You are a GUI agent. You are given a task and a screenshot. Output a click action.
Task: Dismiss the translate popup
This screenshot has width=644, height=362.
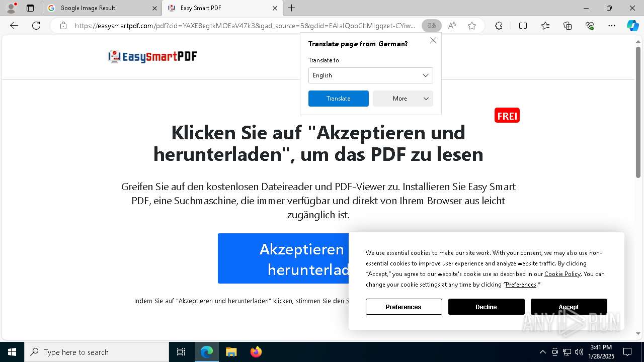tap(433, 40)
